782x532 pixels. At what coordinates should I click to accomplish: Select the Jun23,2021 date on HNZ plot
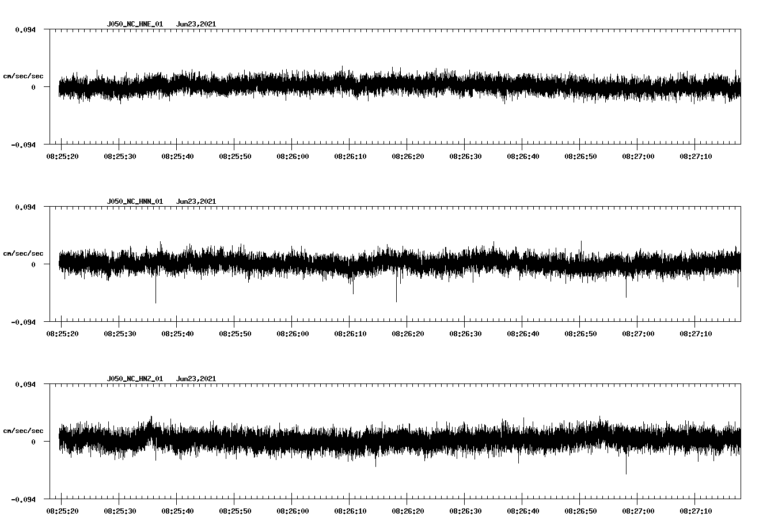(x=196, y=379)
